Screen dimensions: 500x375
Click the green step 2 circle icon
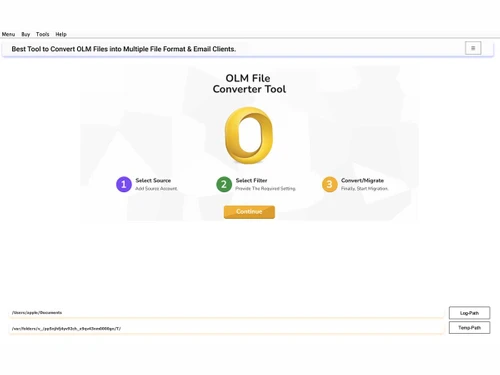tap(224, 184)
